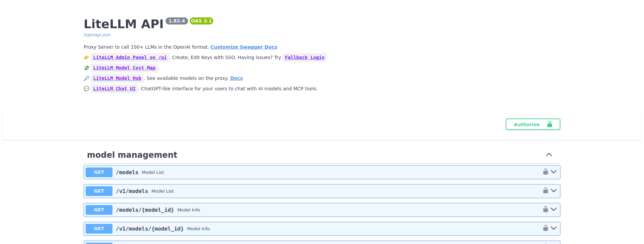Click the LiteLLM API title
This screenshot has width=644, height=244.
pyautogui.click(x=123, y=24)
